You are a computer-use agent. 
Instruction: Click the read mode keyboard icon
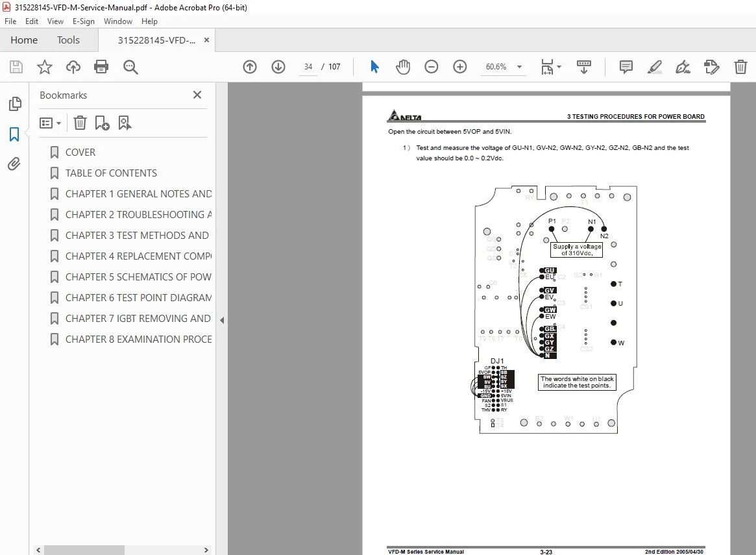coord(584,67)
